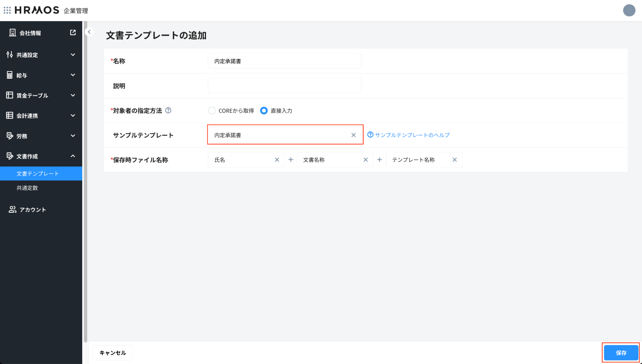
Task: Click the user avatar icon
Action: tap(629, 10)
